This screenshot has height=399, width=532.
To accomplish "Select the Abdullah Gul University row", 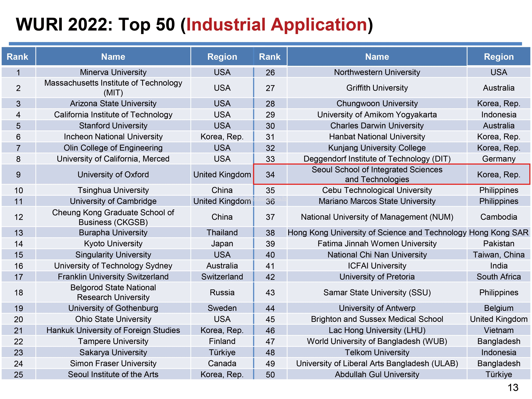I will pyautogui.click(x=377, y=375).
